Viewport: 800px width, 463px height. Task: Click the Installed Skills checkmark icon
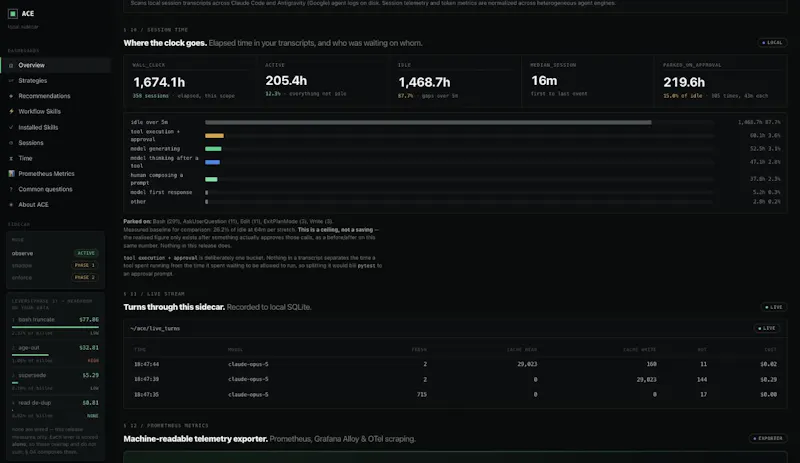pos(11,127)
